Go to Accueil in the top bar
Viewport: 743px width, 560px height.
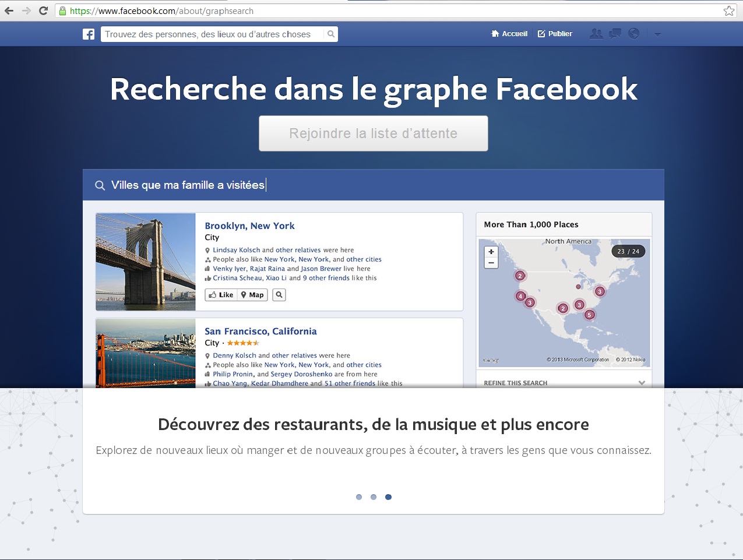[509, 34]
